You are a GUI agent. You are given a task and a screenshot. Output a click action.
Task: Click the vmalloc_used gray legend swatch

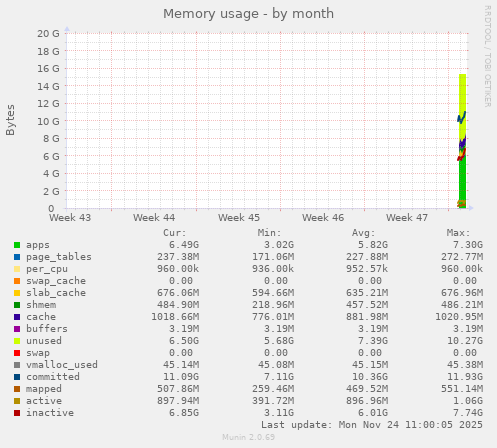17,365
